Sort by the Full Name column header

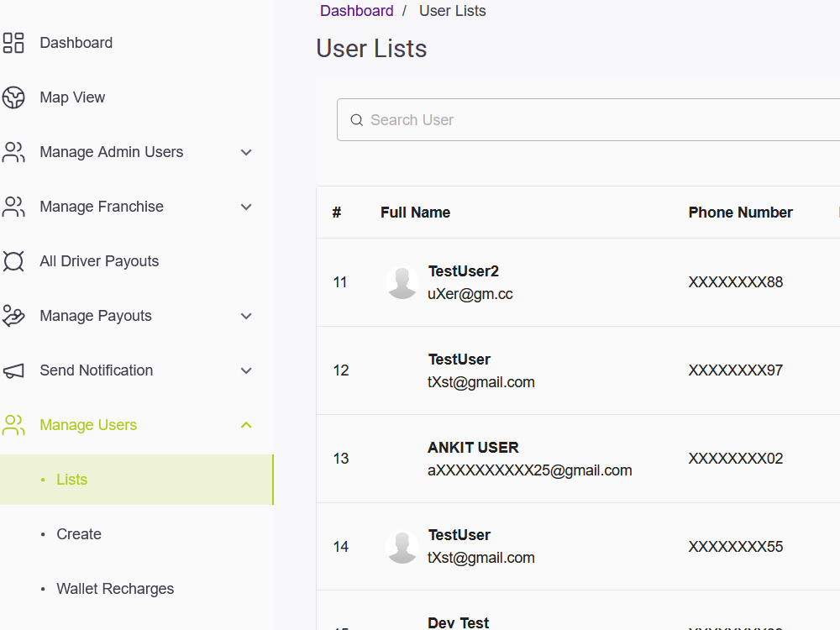click(x=415, y=213)
